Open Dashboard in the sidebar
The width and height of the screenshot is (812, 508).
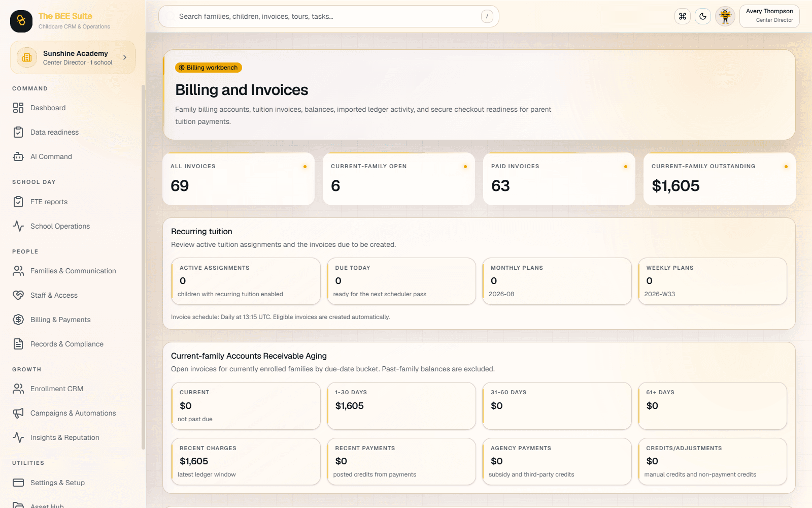click(73, 108)
